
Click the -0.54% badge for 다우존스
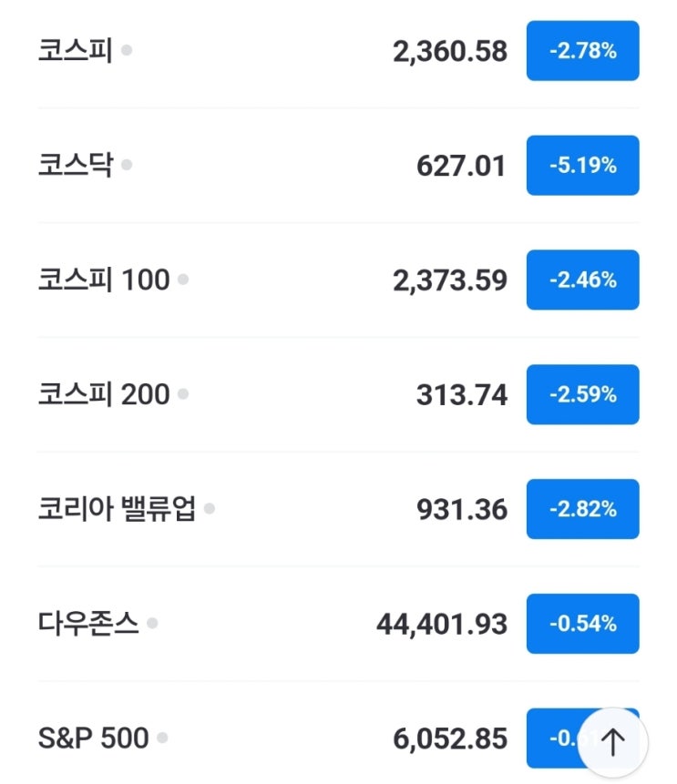click(x=582, y=625)
